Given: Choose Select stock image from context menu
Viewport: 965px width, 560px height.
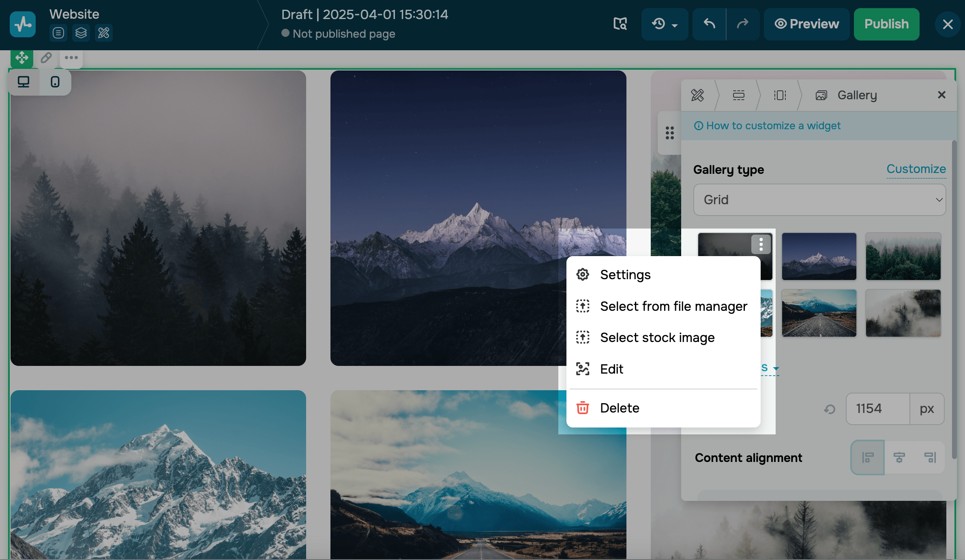Looking at the screenshot, I should coord(657,338).
